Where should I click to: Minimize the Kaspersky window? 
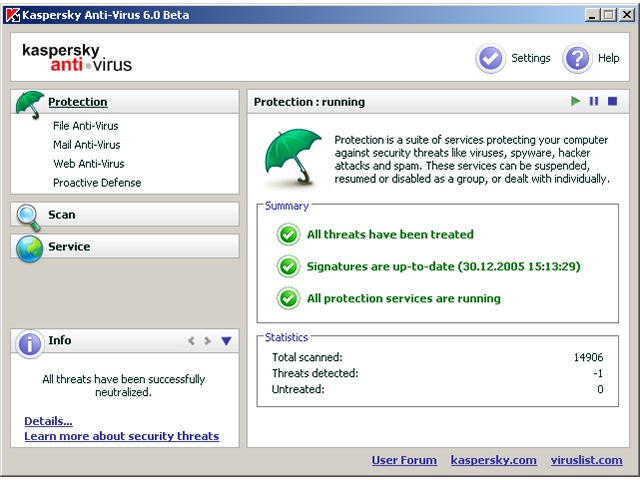tap(593, 15)
